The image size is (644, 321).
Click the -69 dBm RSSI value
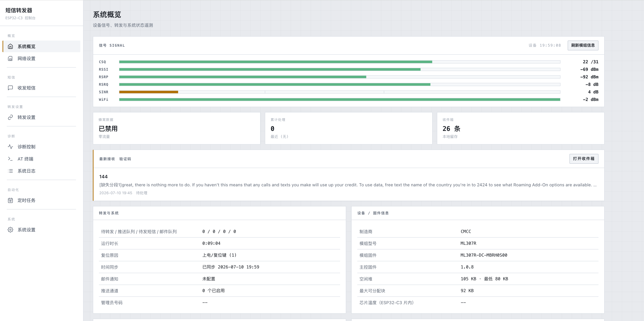[x=589, y=69]
